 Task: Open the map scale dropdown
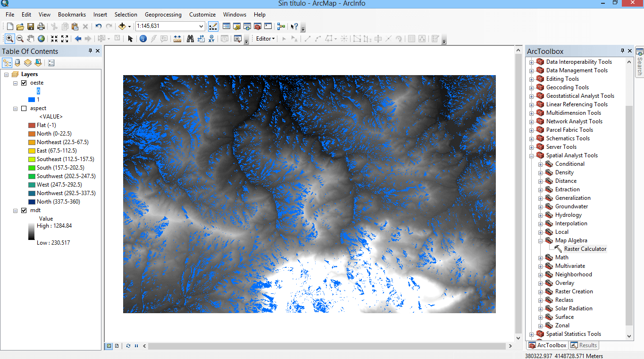(x=201, y=26)
